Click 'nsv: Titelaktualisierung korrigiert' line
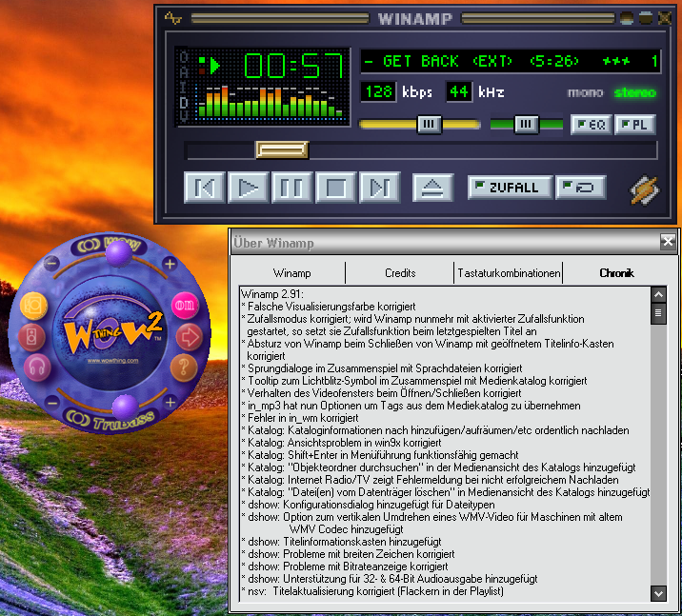682x616 pixels. tap(372, 591)
